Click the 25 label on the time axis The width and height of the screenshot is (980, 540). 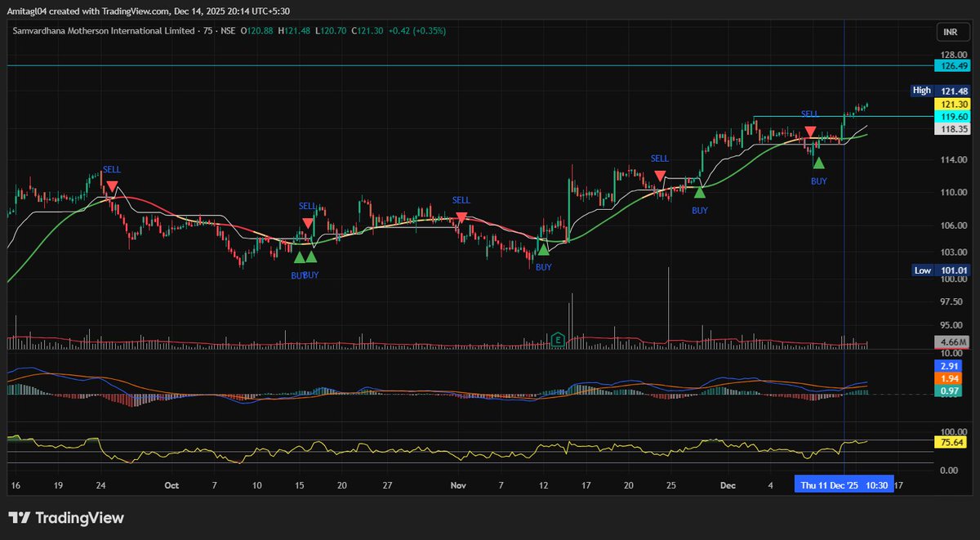(671, 484)
